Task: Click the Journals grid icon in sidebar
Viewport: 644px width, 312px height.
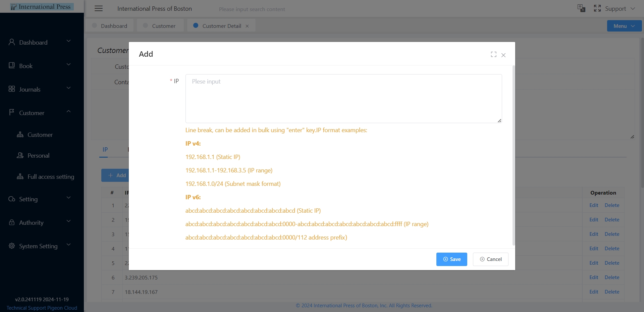Action: click(12, 89)
